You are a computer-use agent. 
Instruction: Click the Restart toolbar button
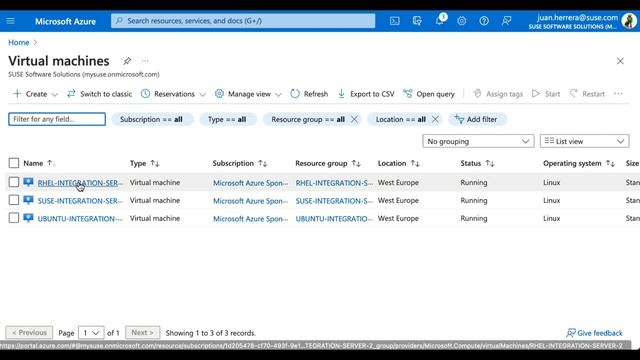pyautogui.click(x=587, y=94)
